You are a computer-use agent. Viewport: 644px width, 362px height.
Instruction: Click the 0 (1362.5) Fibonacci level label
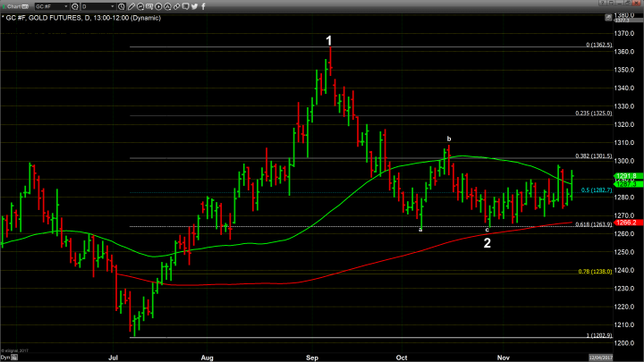(x=598, y=45)
